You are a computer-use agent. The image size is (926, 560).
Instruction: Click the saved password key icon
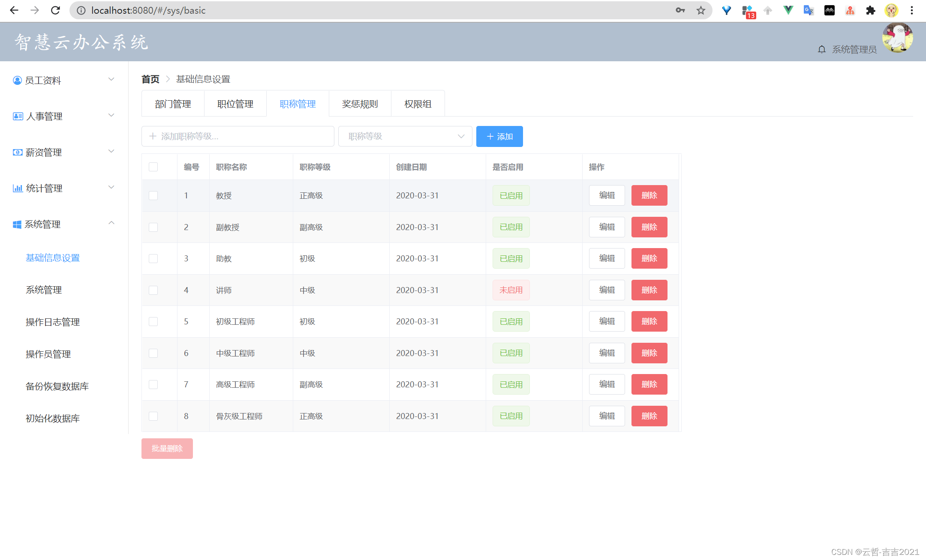[680, 10]
